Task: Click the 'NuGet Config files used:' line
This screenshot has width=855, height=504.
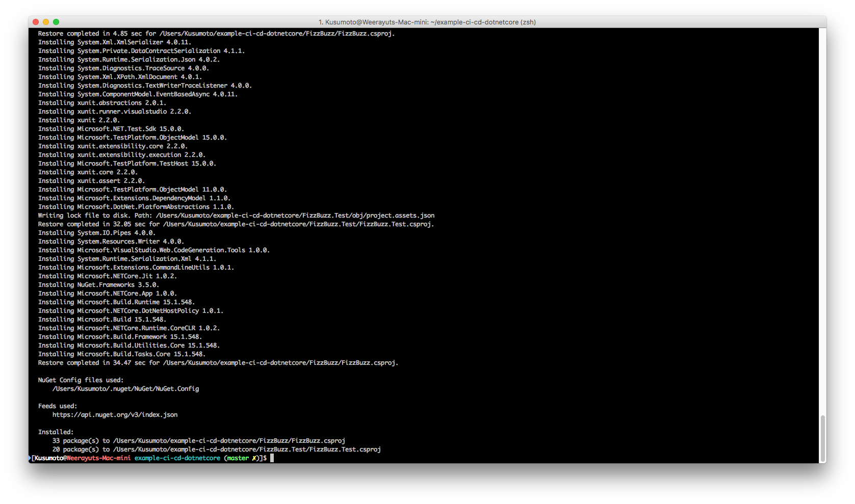Action: click(x=81, y=380)
